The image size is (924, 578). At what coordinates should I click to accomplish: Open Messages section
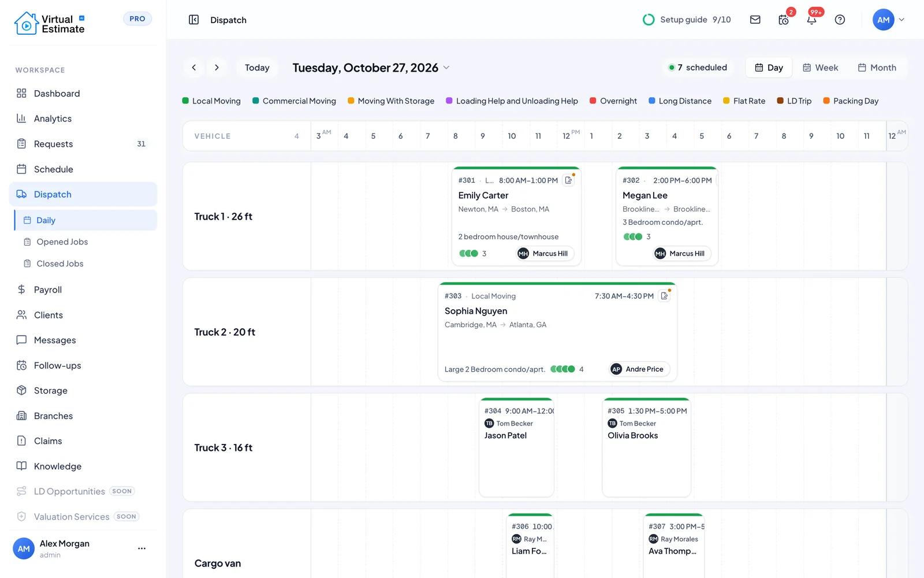83,340
